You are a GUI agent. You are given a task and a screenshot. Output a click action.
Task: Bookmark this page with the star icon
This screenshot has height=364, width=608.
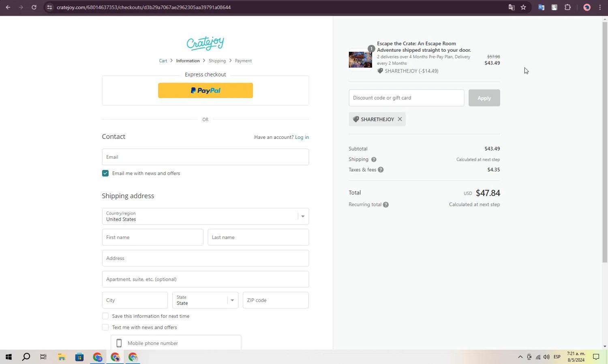(x=523, y=7)
